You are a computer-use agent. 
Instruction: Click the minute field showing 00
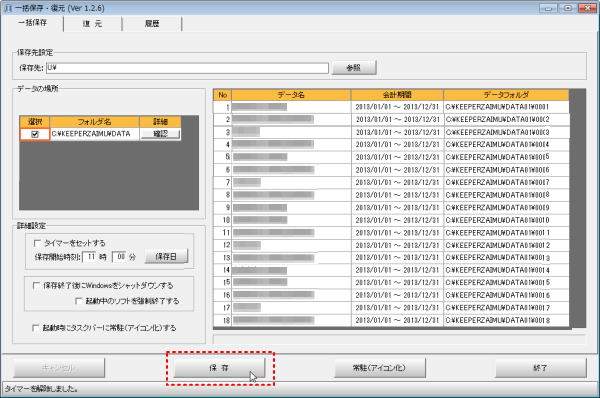(120, 256)
